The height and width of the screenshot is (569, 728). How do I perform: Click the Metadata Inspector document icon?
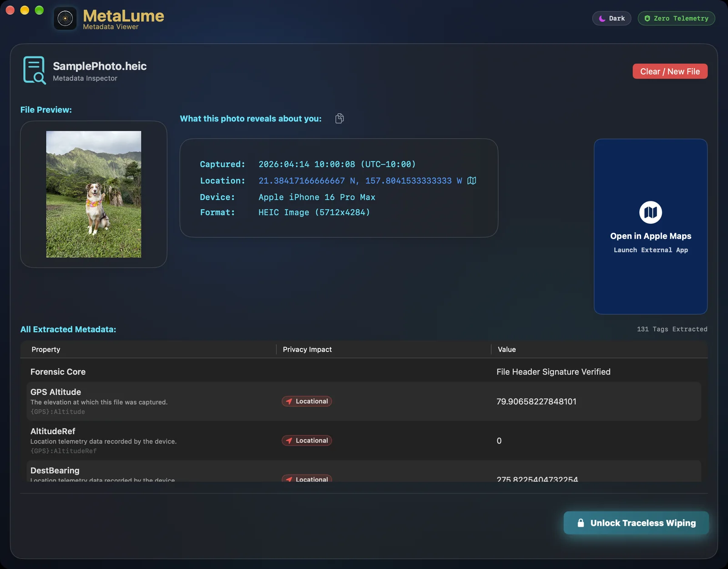click(34, 70)
